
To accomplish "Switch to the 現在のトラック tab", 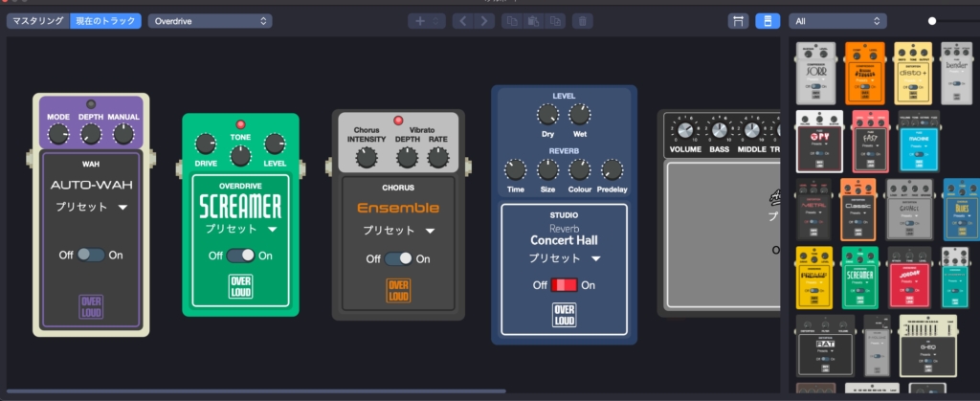I will [105, 20].
